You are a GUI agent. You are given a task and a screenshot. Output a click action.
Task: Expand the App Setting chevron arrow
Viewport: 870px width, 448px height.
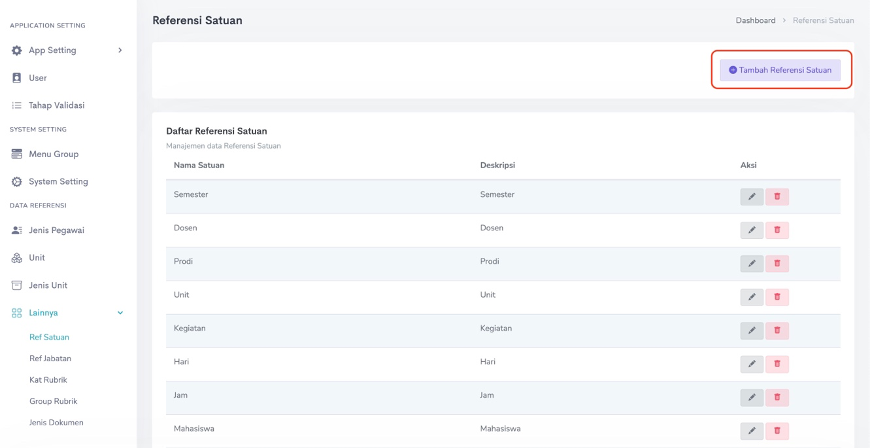tap(120, 50)
